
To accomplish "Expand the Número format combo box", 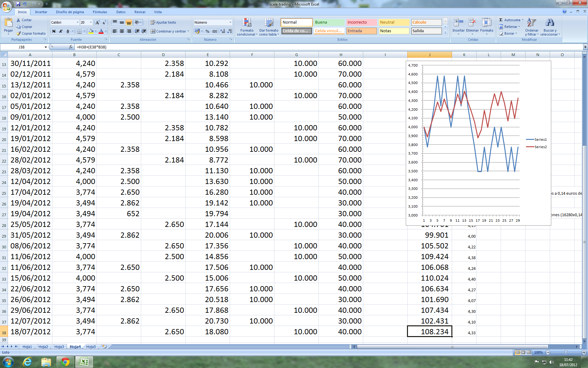I will pyautogui.click(x=230, y=22).
